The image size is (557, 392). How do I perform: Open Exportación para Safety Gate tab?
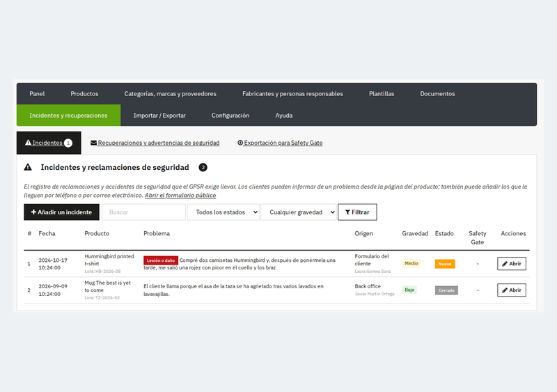(x=280, y=143)
